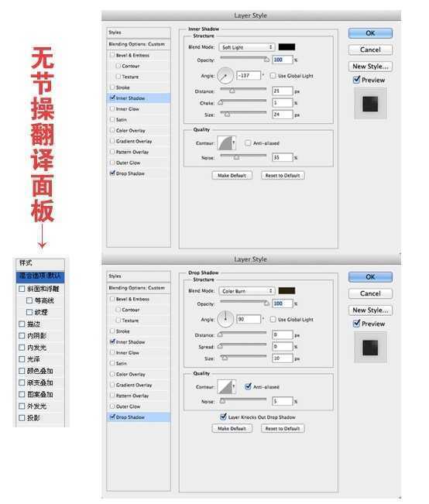Image resolution: width=429 pixels, height=504 pixels.
Task: Enable Use Global Light in Drop Shadow settings
Action: (x=273, y=319)
